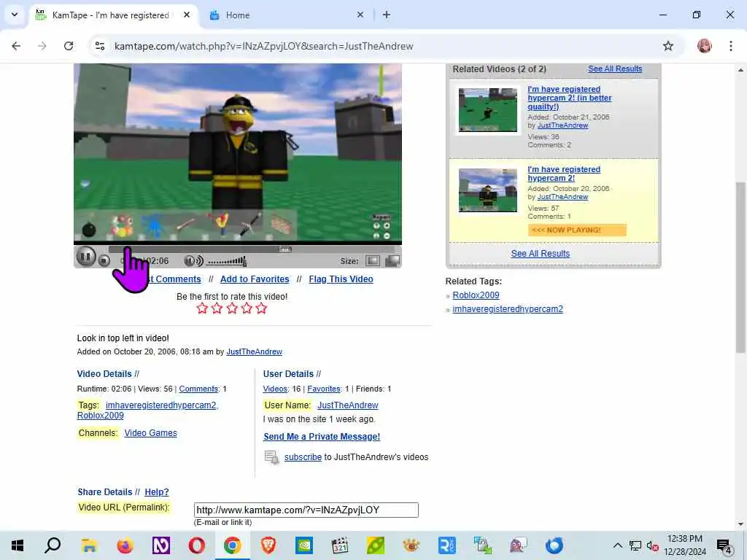The width and height of the screenshot is (747, 560).
Task: Go back to previous page
Action: click(16, 46)
